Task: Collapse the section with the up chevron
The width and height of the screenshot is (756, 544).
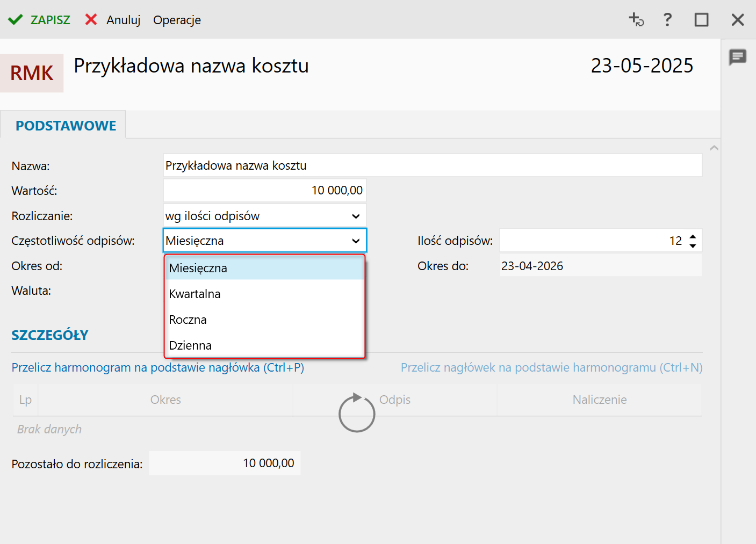Action: (714, 148)
